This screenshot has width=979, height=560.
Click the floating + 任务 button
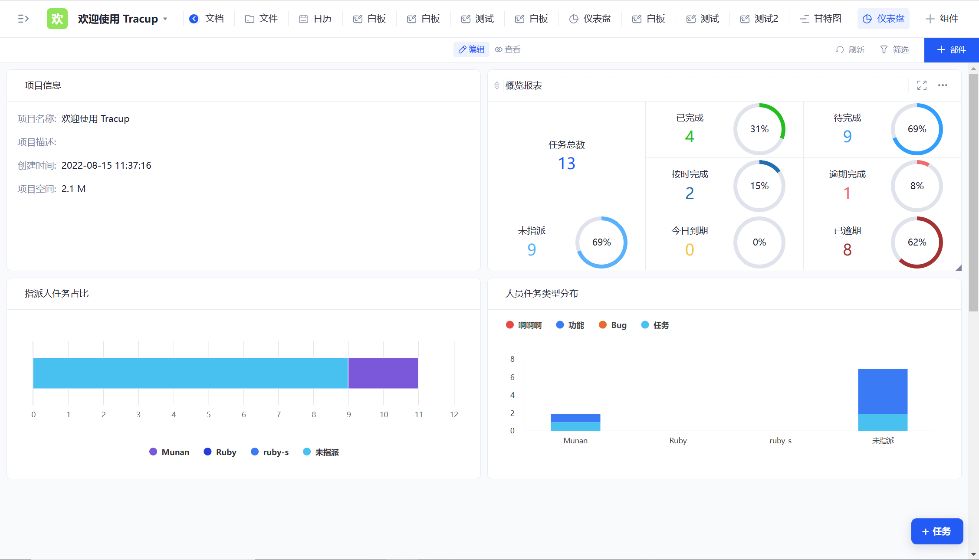click(937, 531)
